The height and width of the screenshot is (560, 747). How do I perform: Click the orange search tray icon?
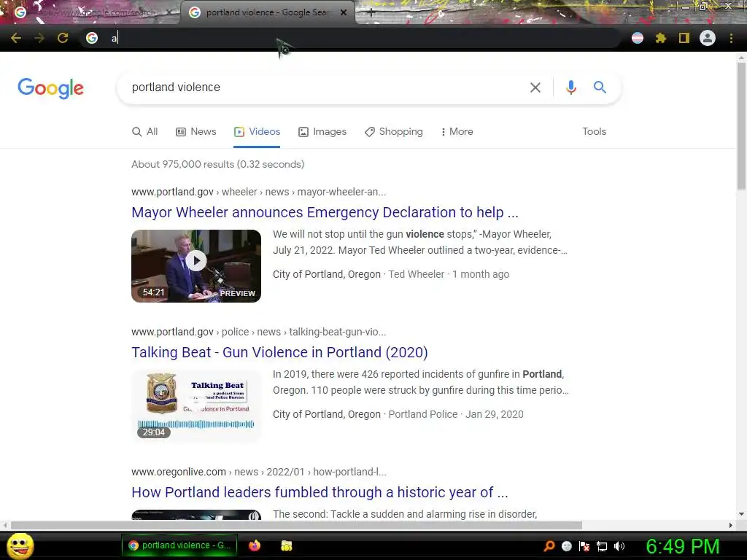[549, 546]
